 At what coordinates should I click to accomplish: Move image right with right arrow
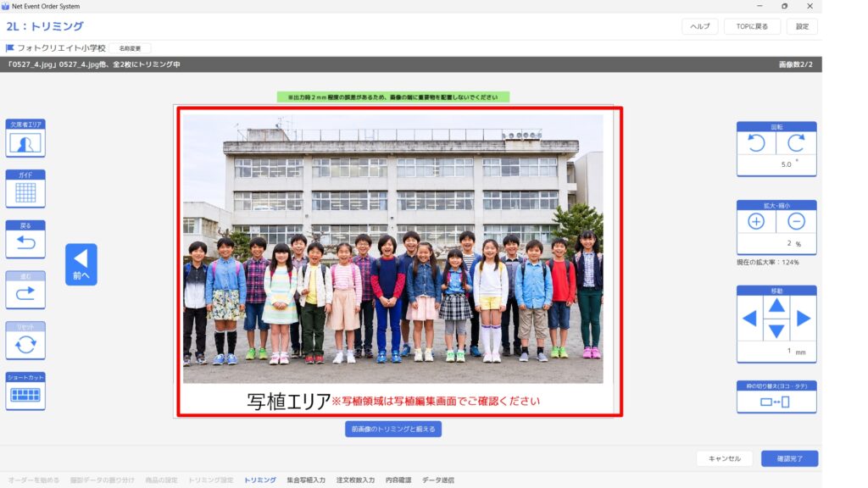804,319
